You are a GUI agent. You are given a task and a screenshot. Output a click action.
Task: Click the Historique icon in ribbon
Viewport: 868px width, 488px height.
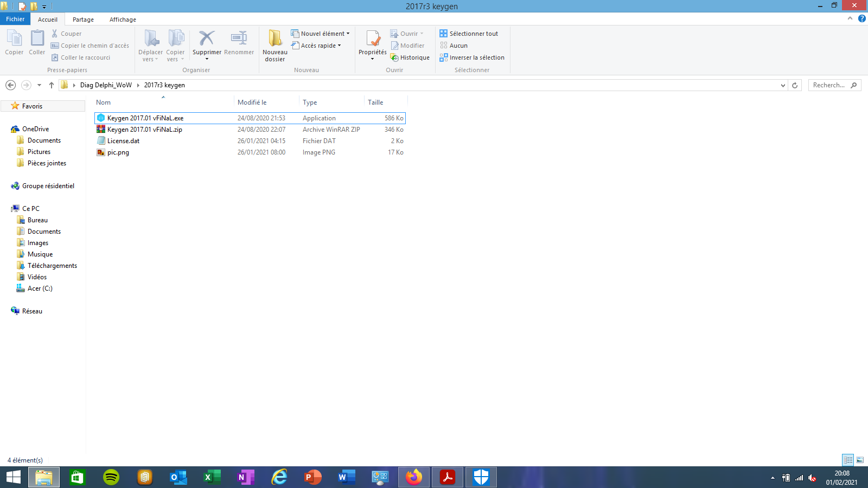tap(395, 58)
